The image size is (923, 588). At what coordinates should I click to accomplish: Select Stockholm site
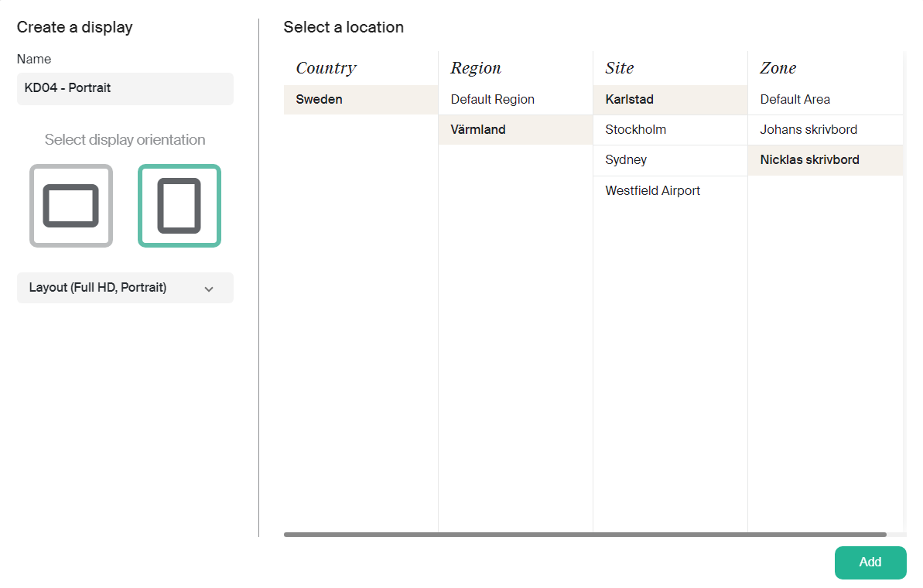(671, 129)
